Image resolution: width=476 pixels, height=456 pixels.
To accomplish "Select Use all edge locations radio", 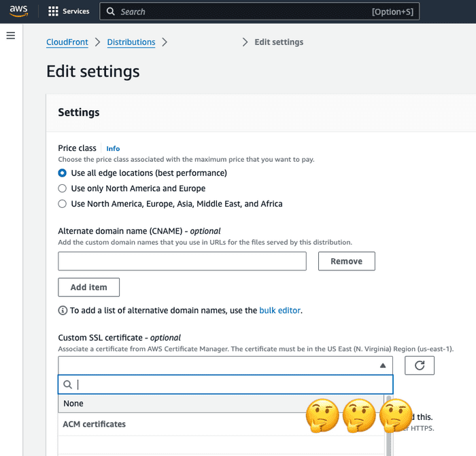I will (63, 173).
